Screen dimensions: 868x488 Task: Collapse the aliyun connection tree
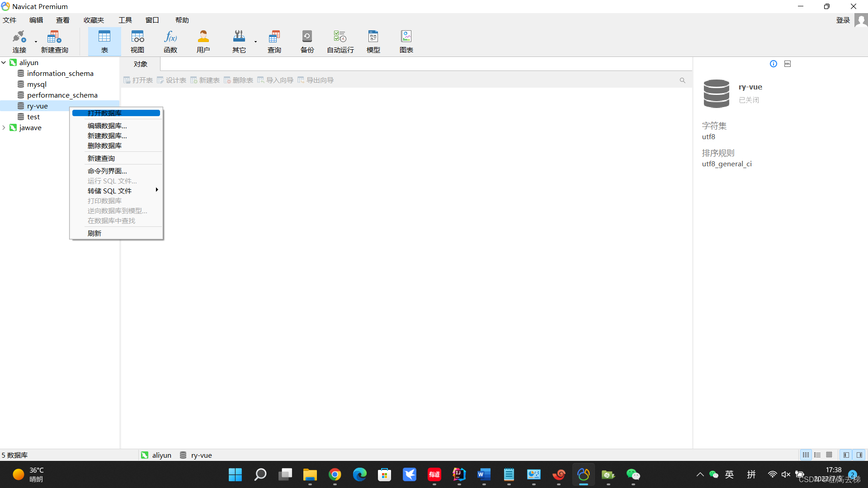(4, 62)
